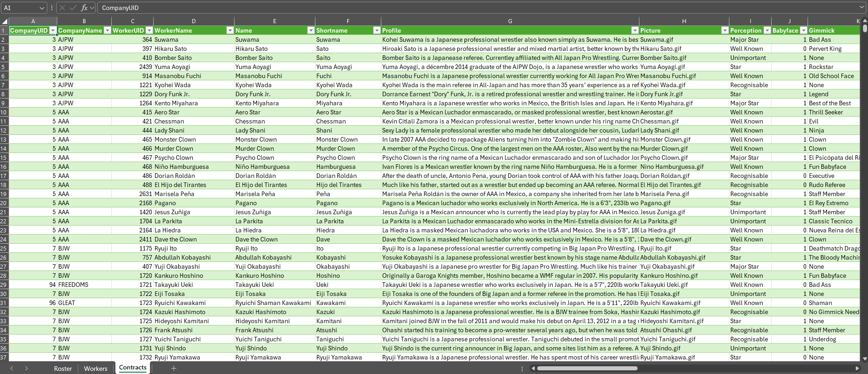The height and width of the screenshot is (374, 868).
Task: Open the Perception column filter
Action: 767,30
